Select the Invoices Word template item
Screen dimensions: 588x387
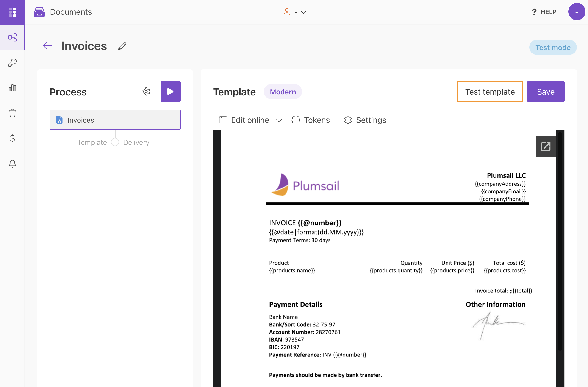point(115,120)
